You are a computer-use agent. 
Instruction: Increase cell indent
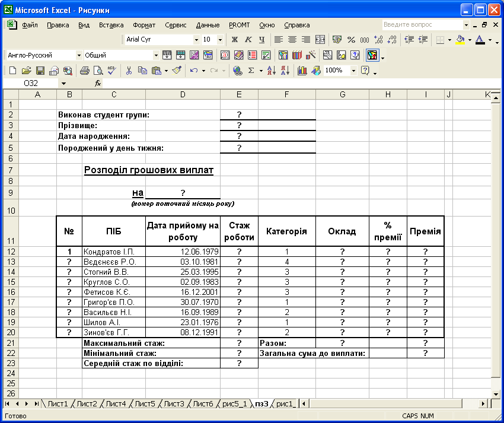click(423, 40)
